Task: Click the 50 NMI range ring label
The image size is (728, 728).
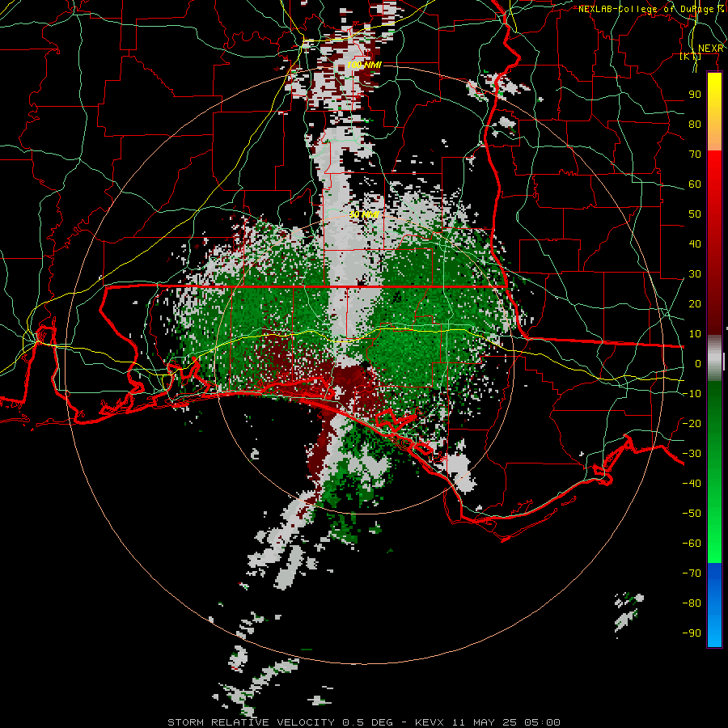Action: click(365, 214)
